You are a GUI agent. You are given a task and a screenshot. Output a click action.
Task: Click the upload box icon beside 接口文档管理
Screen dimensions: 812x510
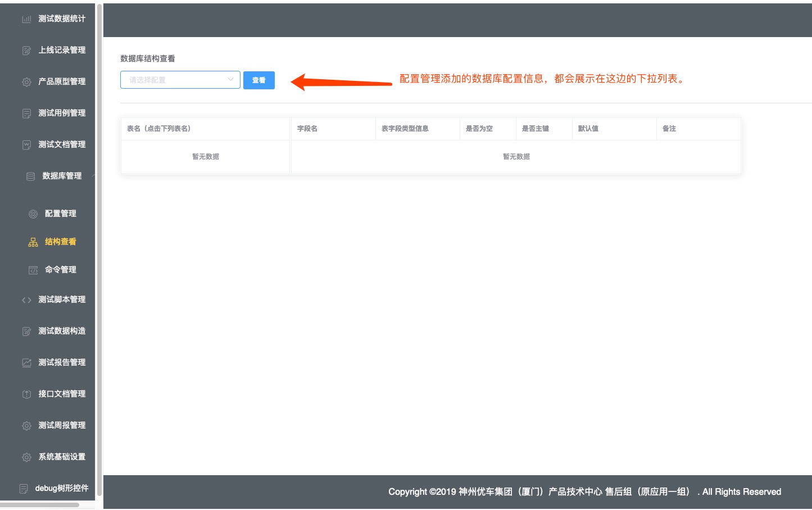pyautogui.click(x=26, y=394)
